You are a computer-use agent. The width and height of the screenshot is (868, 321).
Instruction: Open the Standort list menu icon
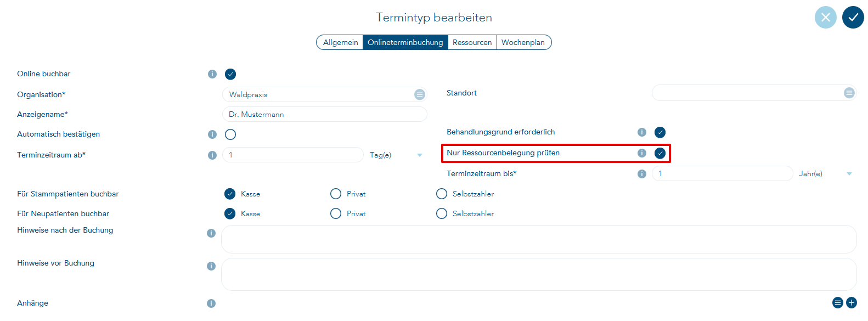849,93
